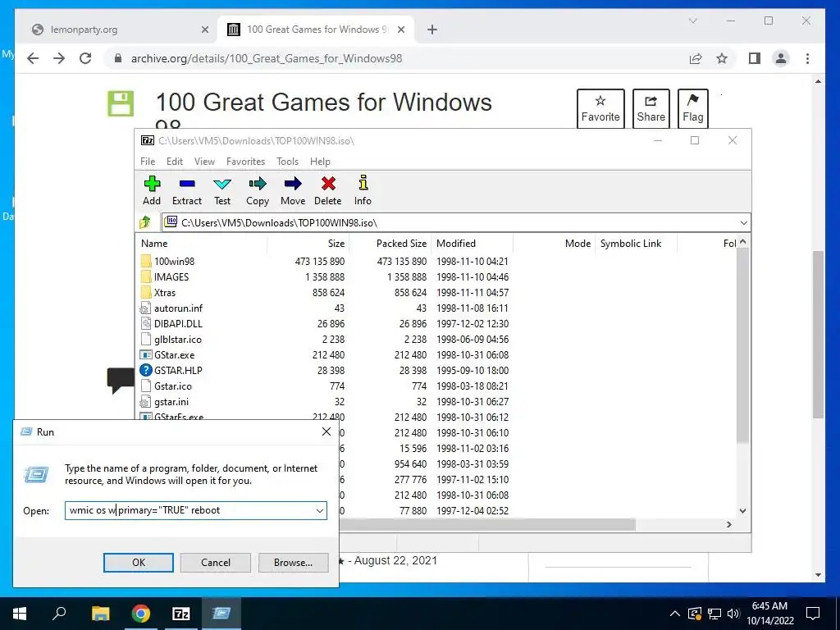This screenshot has height=630, width=840.
Task: Bookmark this page with the star icon
Action: pyautogui.click(x=722, y=58)
